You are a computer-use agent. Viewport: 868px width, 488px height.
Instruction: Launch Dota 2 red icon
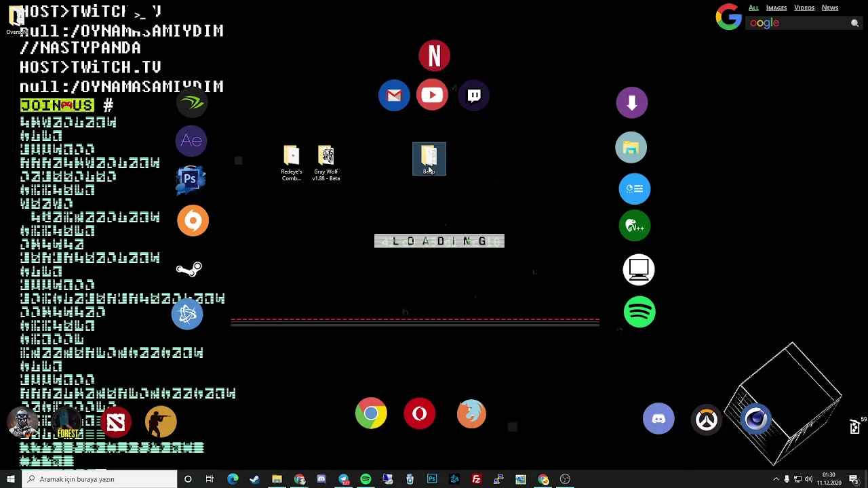pos(116,422)
